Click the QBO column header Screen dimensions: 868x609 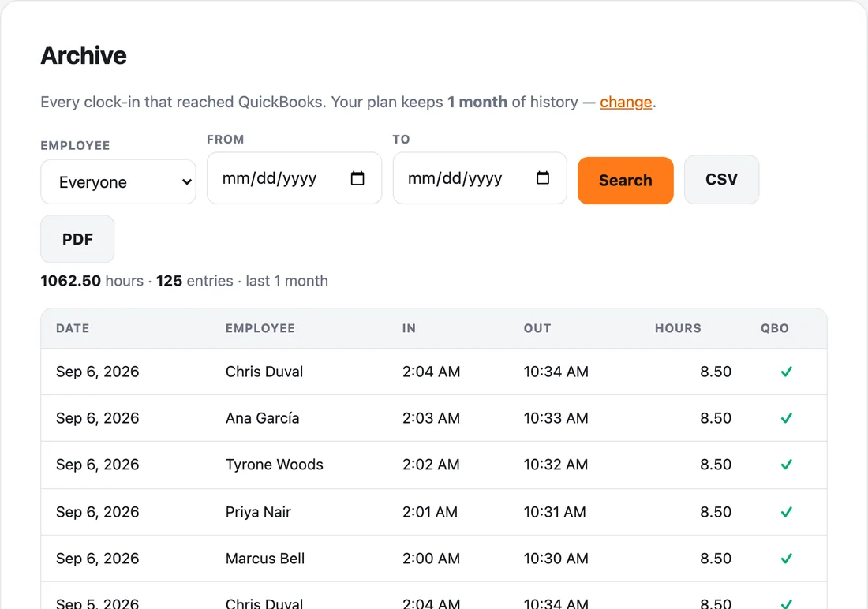pos(774,328)
